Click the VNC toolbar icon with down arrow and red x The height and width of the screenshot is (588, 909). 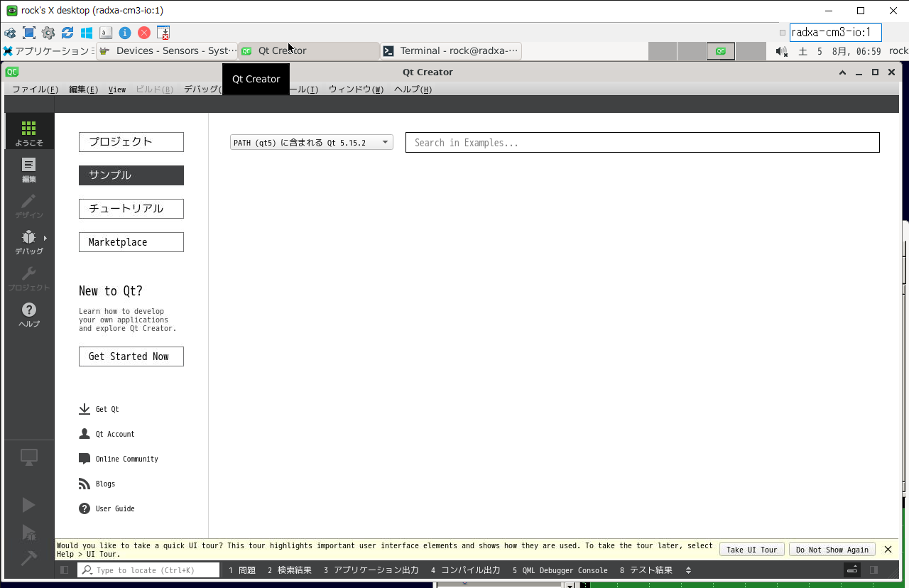[163, 33]
